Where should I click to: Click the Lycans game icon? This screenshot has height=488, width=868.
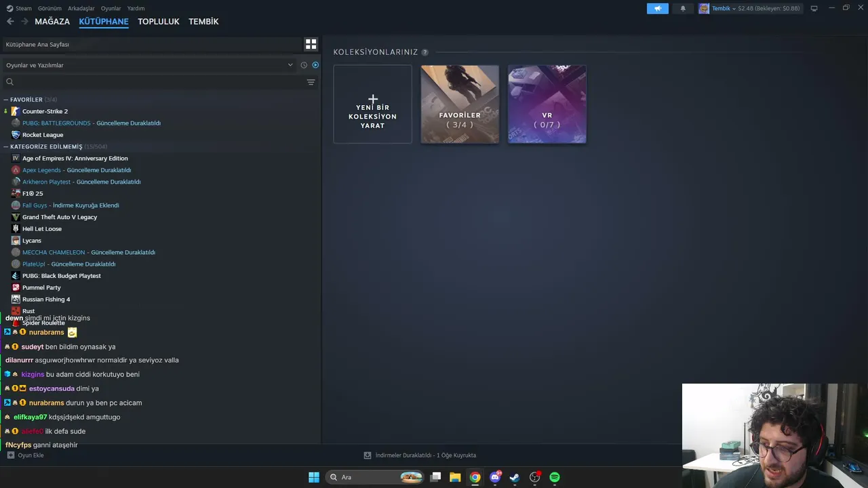[16, 241]
